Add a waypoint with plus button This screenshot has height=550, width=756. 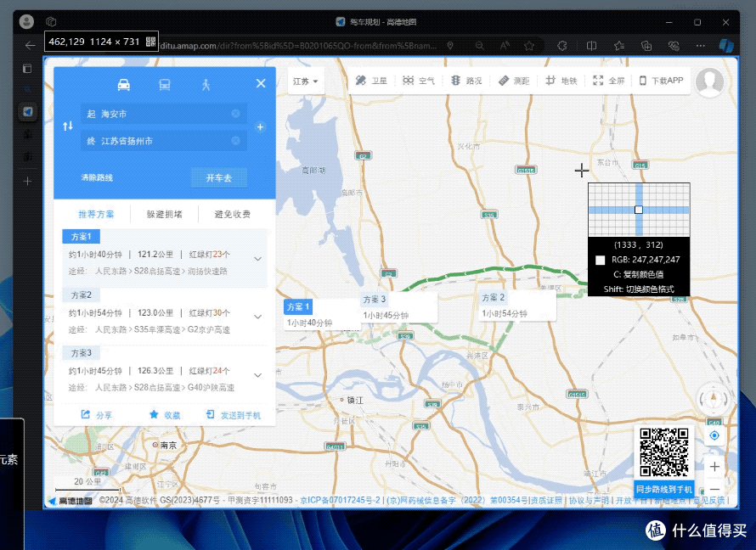261,127
